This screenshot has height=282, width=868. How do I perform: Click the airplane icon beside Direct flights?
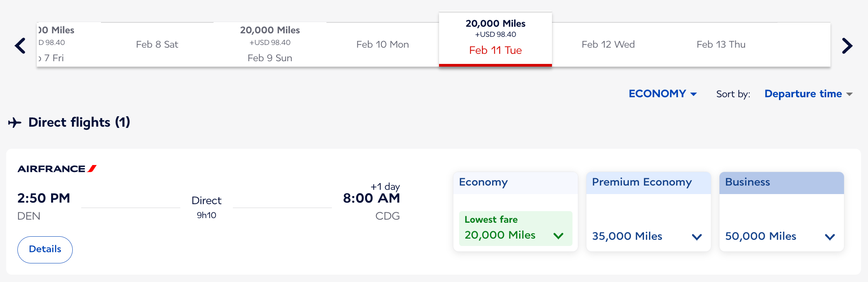click(15, 123)
